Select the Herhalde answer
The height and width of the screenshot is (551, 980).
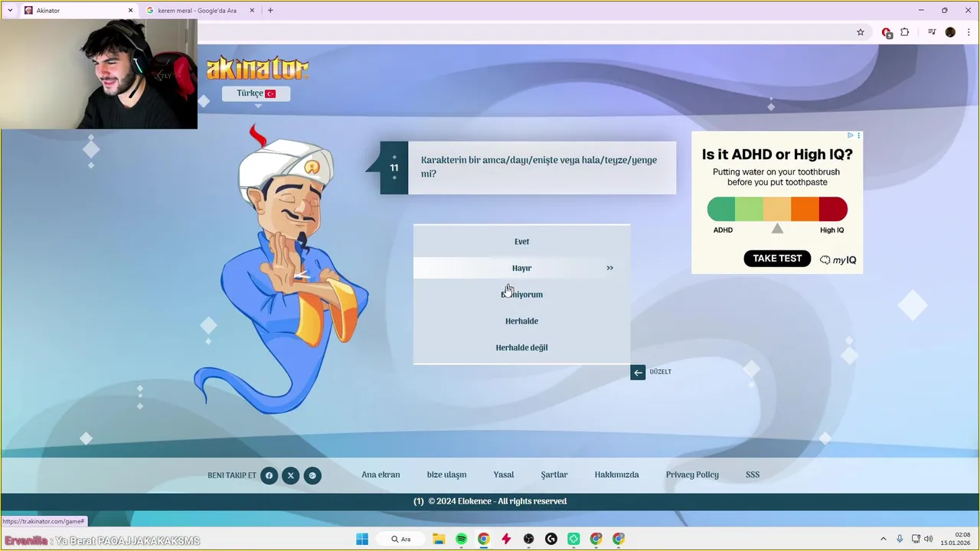coord(521,321)
